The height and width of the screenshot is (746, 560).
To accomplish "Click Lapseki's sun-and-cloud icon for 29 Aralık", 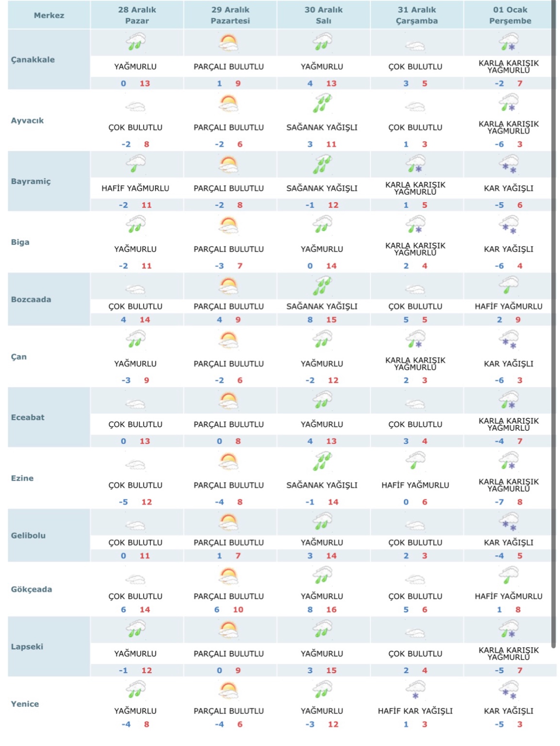I will 229,630.
